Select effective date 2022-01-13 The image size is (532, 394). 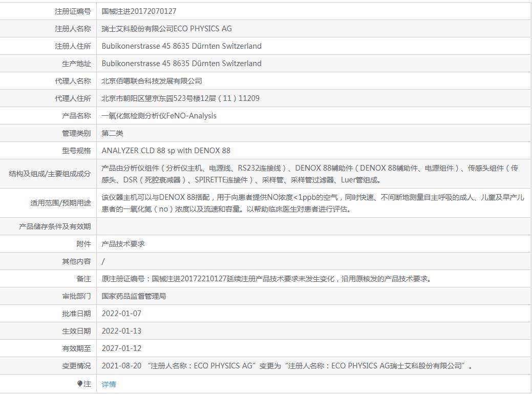[121, 331]
